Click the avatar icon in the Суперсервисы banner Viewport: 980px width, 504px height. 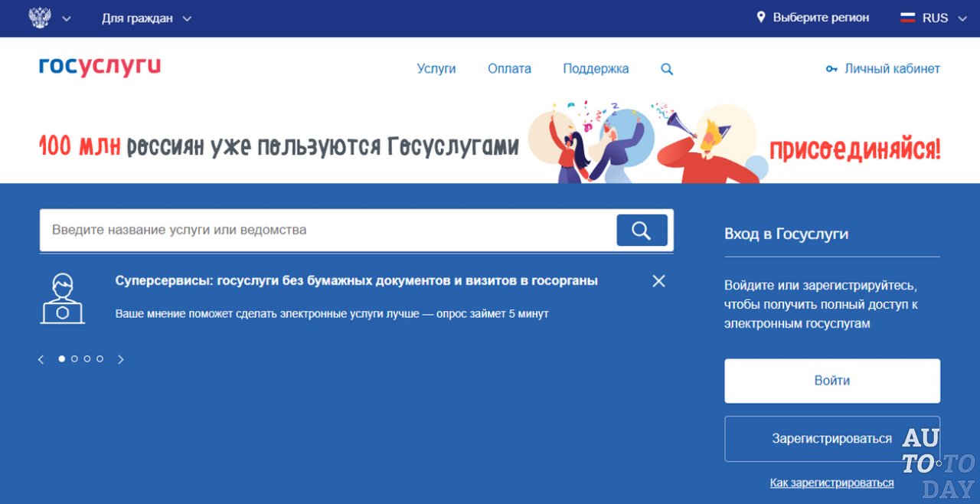[x=63, y=297]
